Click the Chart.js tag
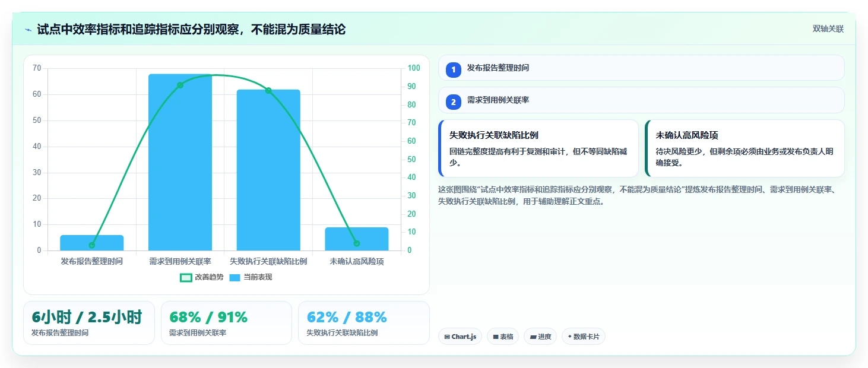Screen dimensions: 868x368 pyautogui.click(x=460, y=337)
